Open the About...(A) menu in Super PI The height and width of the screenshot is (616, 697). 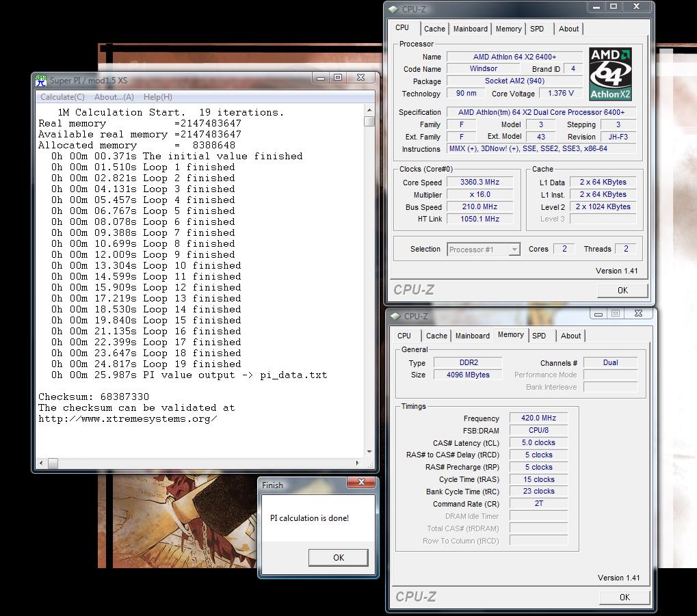114,97
